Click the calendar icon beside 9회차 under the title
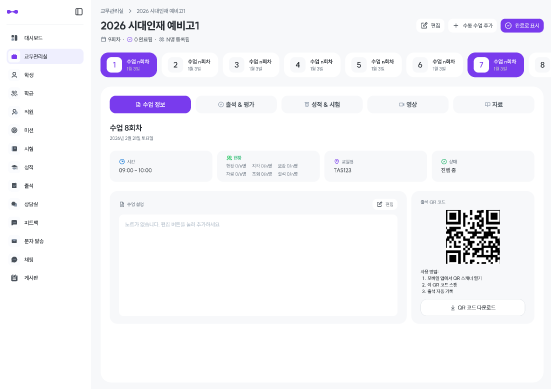Viewport: 551px width, 389px height. pos(103,39)
